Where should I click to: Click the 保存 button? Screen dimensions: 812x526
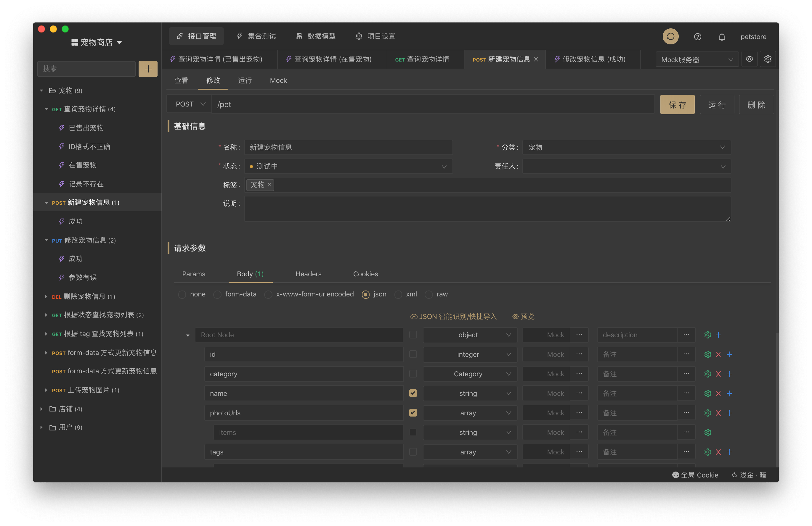[x=677, y=104]
